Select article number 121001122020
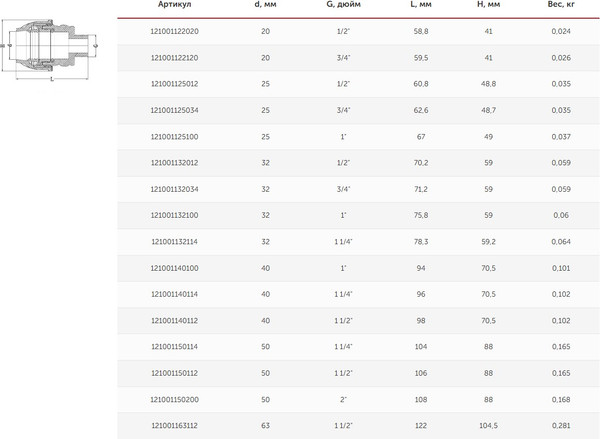 [175, 31]
